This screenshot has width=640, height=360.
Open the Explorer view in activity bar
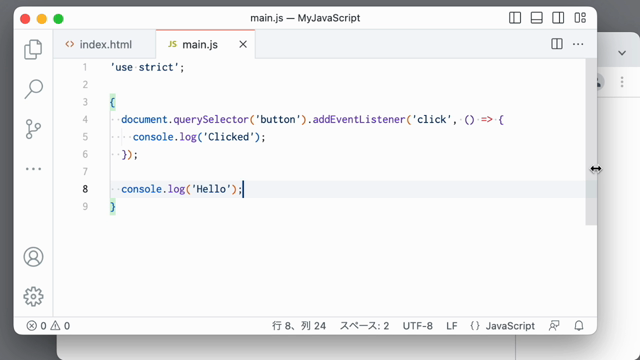[x=33, y=49]
